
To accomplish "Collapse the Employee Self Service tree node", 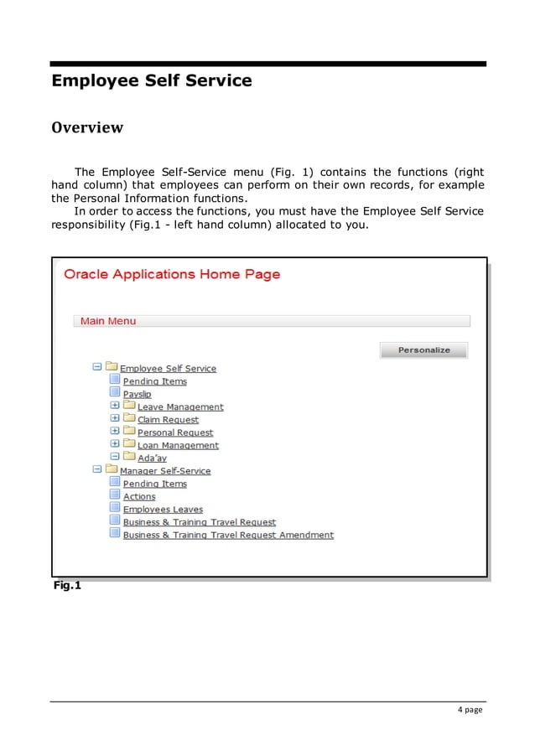I will [97, 367].
